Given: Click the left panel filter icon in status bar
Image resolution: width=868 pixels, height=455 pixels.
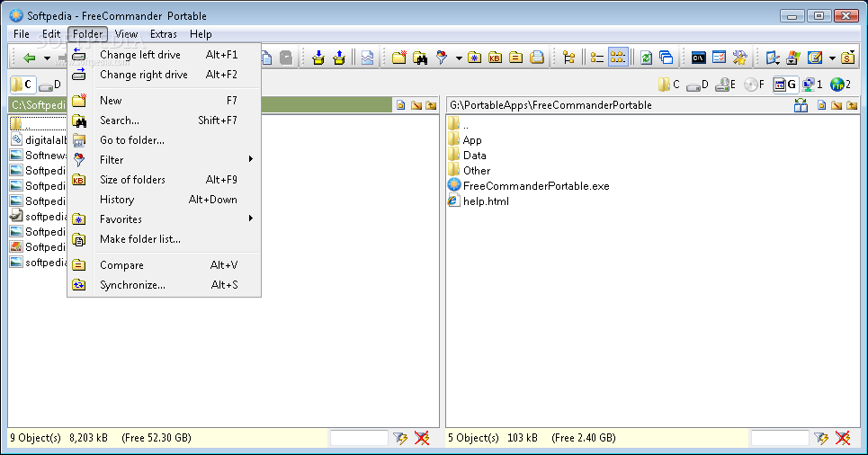Looking at the screenshot, I should tap(400, 439).
